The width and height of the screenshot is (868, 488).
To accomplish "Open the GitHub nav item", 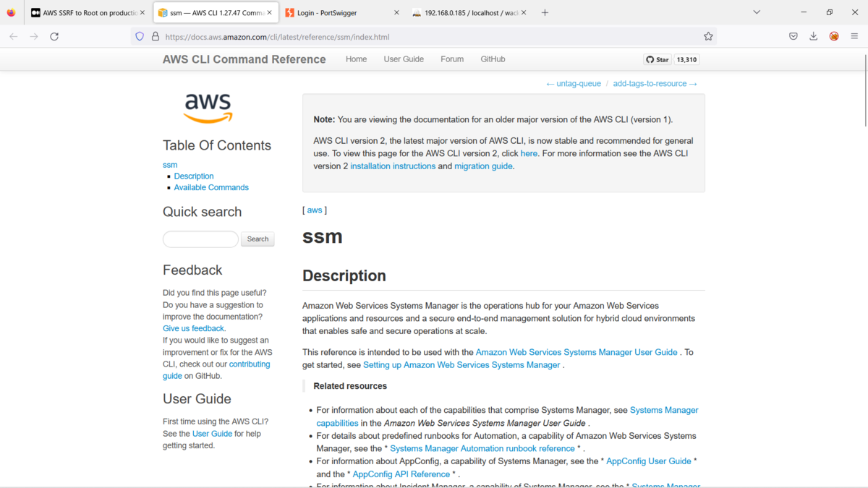I will click(493, 59).
